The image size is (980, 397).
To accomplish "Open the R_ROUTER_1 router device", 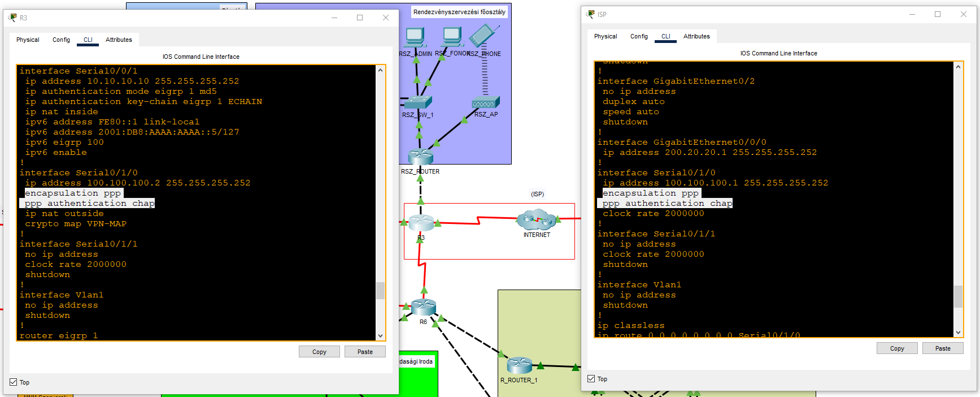I will (519, 365).
